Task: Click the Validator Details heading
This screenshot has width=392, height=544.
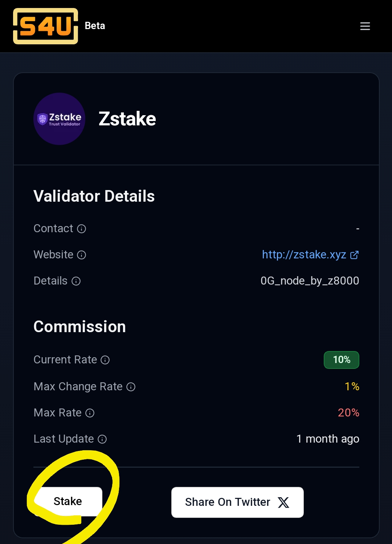Action: [x=94, y=196]
